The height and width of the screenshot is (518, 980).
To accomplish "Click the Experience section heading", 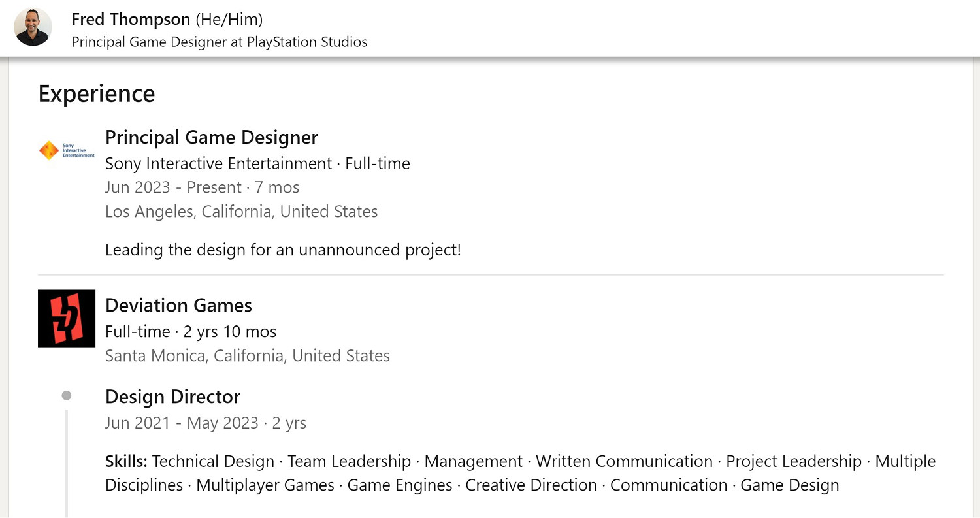I will click(97, 93).
